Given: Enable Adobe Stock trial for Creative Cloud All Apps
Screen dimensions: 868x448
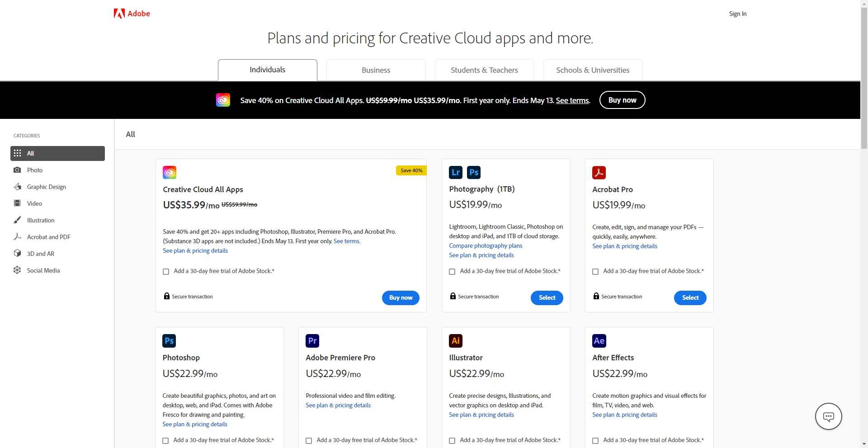Looking at the screenshot, I should pos(166,272).
